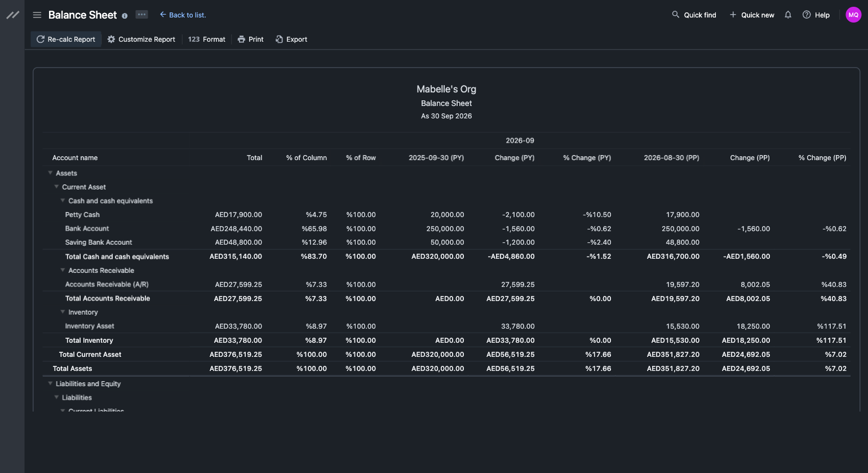The height and width of the screenshot is (473, 868).
Task: Collapse Cash and cash equivalents group
Action: click(x=63, y=201)
